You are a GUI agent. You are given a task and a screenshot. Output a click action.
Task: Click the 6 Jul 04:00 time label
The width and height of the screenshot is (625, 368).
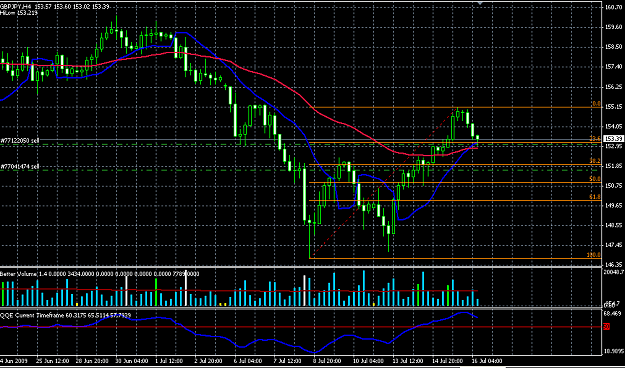[x=248, y=361]
